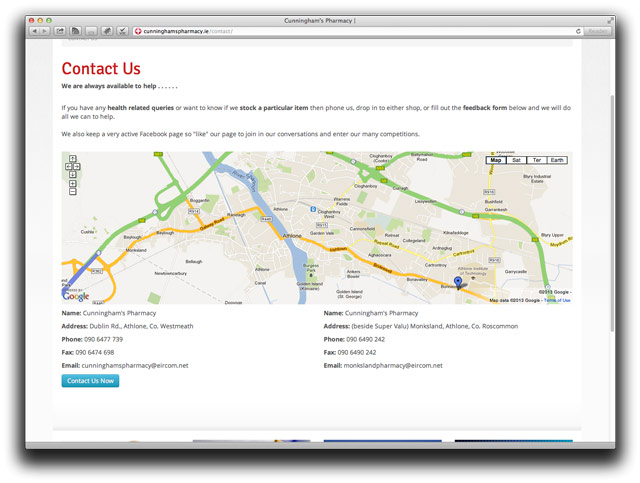Image resolution: width=640 pixels, height=483 pixels.
Task: Pan the map up with the up arrow
Action: pyautogui.click(x=73, y=158)
